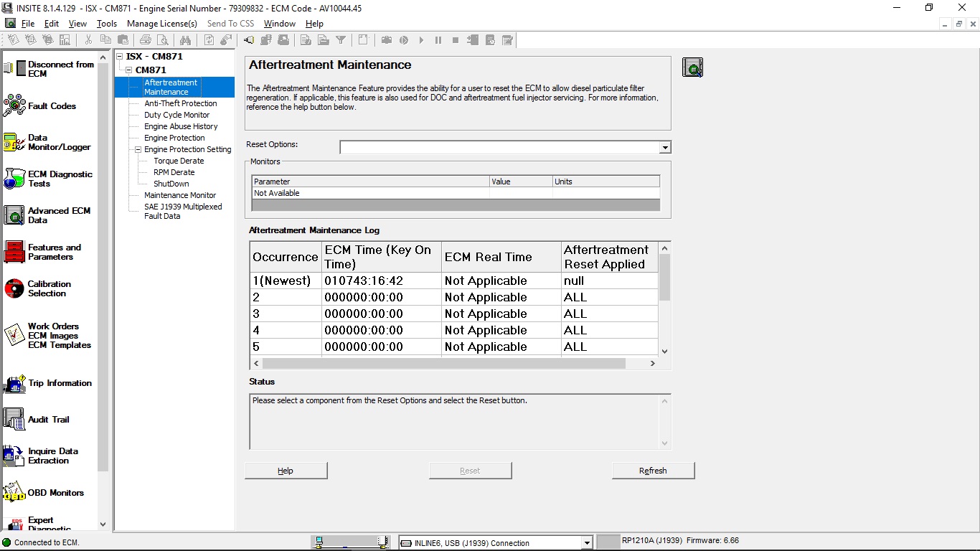Open the Help menu in the menu bar
Image resolution: width=980 pixels, height=551 pixels.
coord(314,24)
